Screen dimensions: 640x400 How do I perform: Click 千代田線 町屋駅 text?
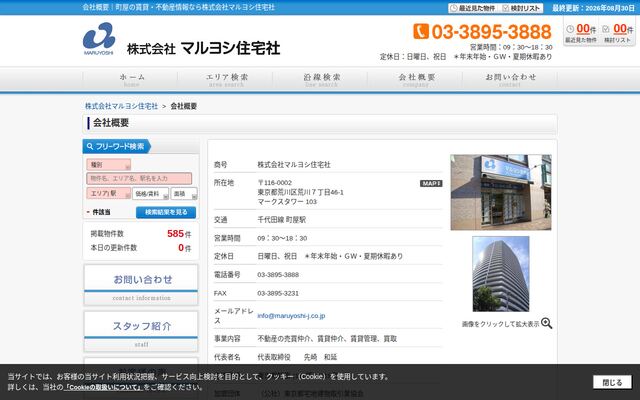tap(282, 220)
